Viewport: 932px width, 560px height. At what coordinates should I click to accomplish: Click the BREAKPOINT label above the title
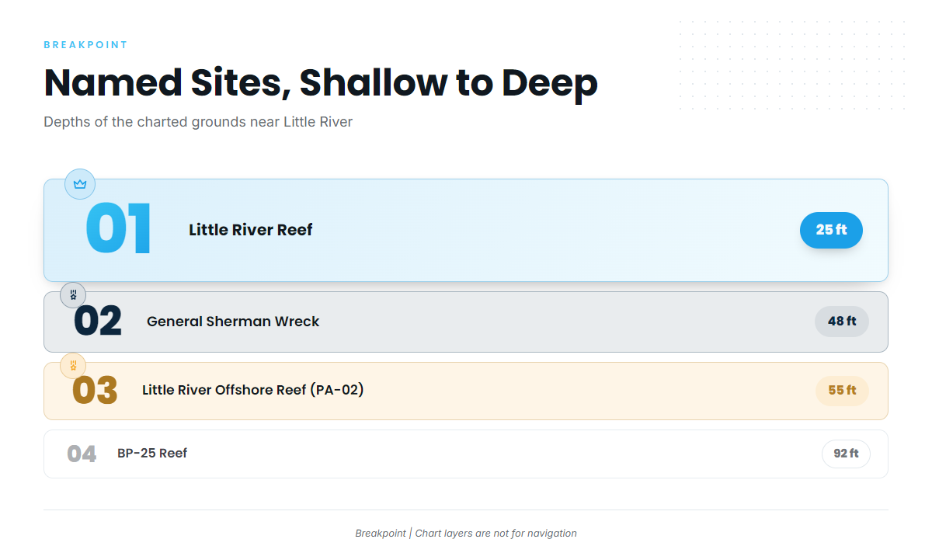click(x=85, y=45)
